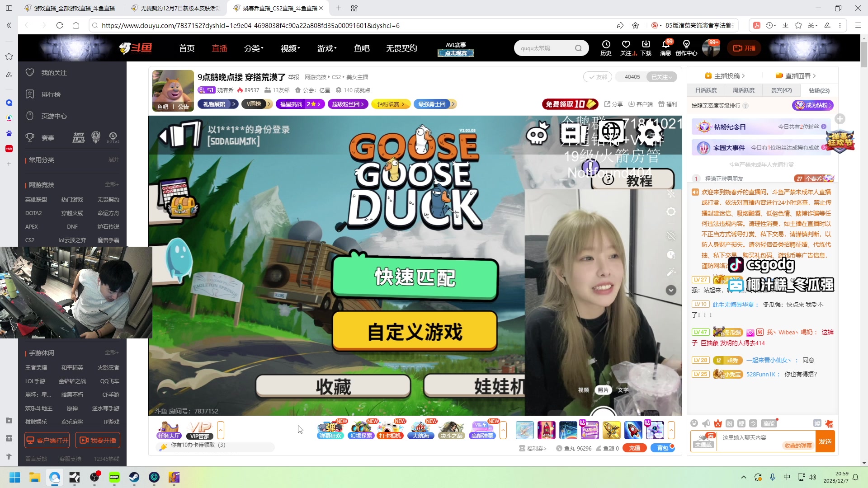
Task: Click the 福利 gift icon above the video
Action: click(x=668, y=104)
